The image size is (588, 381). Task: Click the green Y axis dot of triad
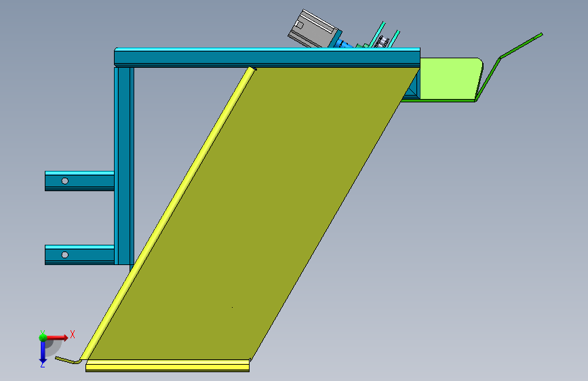[x=43, y=337]
